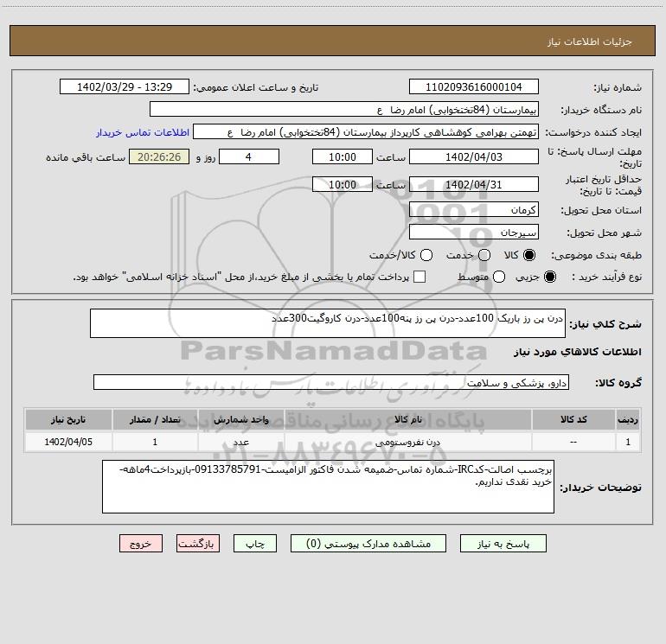
Task: Click the بازگشت back button
Action: (x=198, y=544)
